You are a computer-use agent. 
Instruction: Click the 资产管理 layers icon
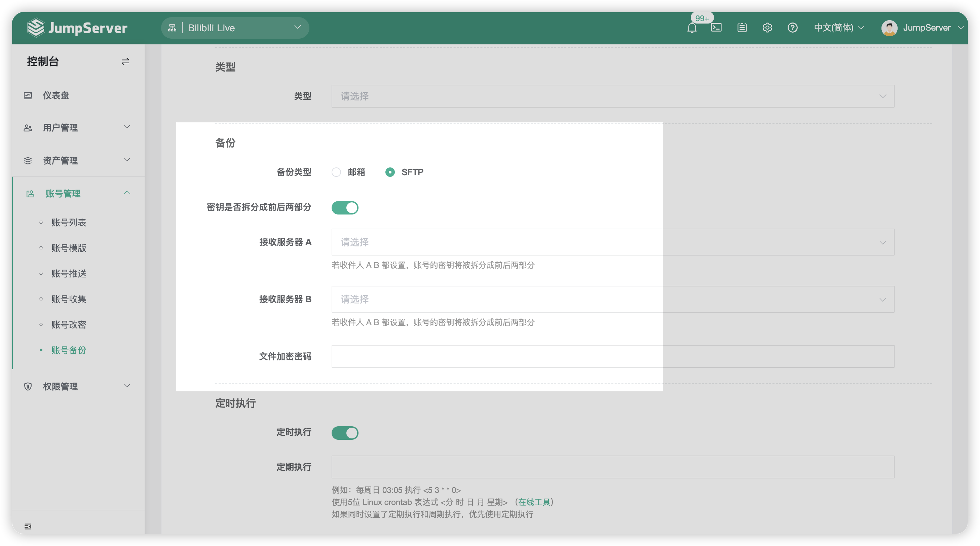click(28, 160)
